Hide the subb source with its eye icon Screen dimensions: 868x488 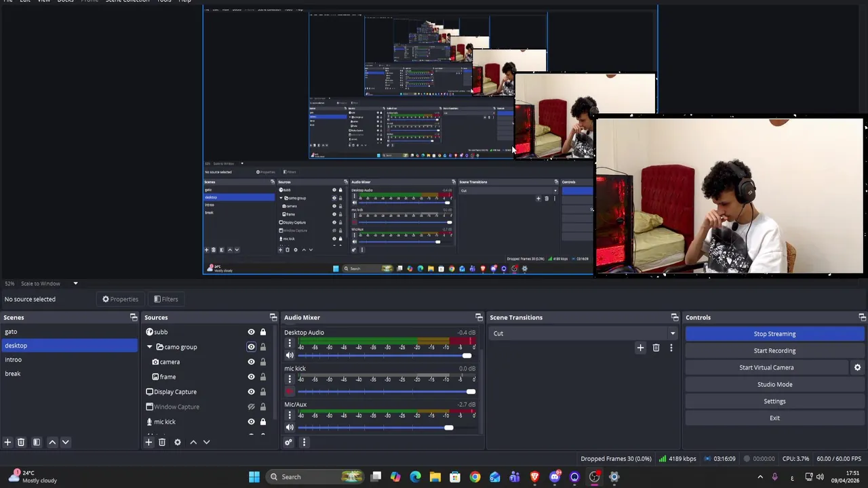click(251, 332)
